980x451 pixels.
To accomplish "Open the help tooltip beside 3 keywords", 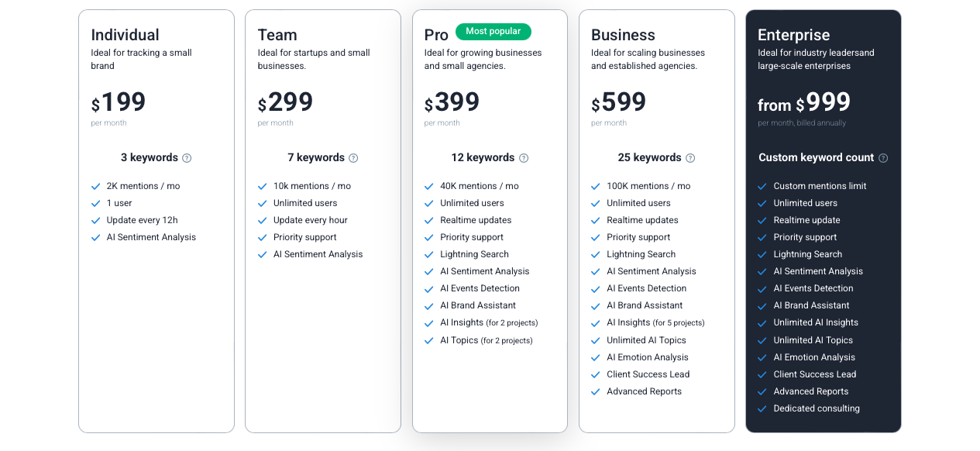I will point(187,157).
